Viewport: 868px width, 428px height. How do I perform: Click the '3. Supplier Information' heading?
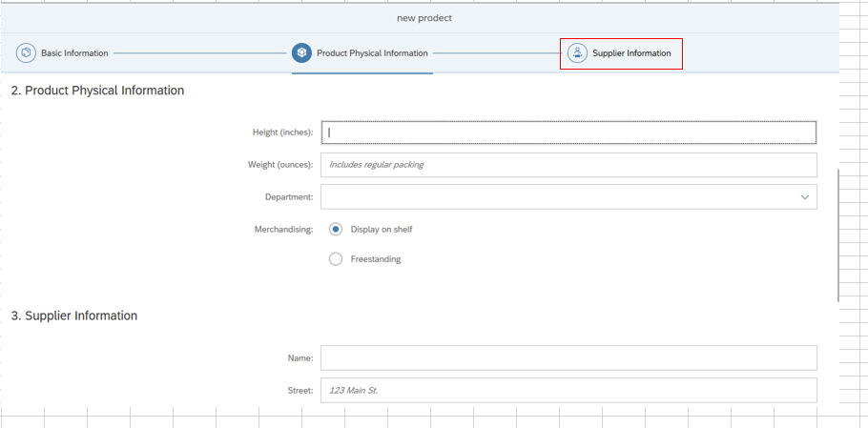point(74,316)
